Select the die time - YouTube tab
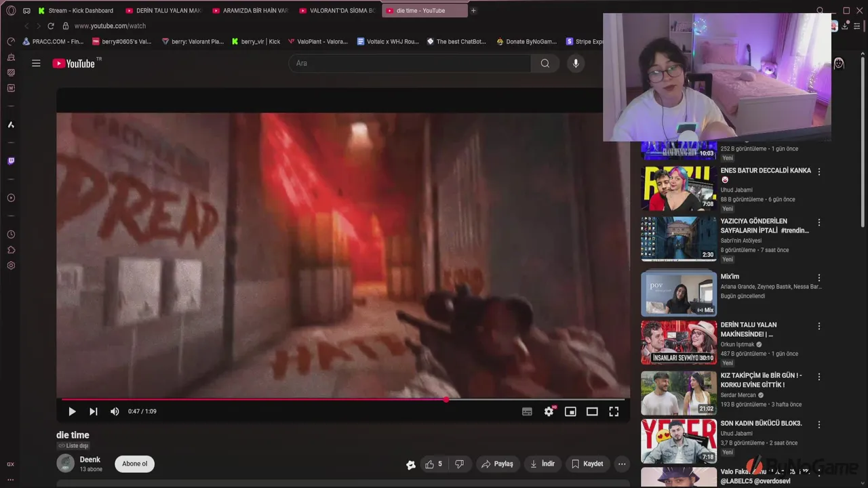 tap(425, 11)
